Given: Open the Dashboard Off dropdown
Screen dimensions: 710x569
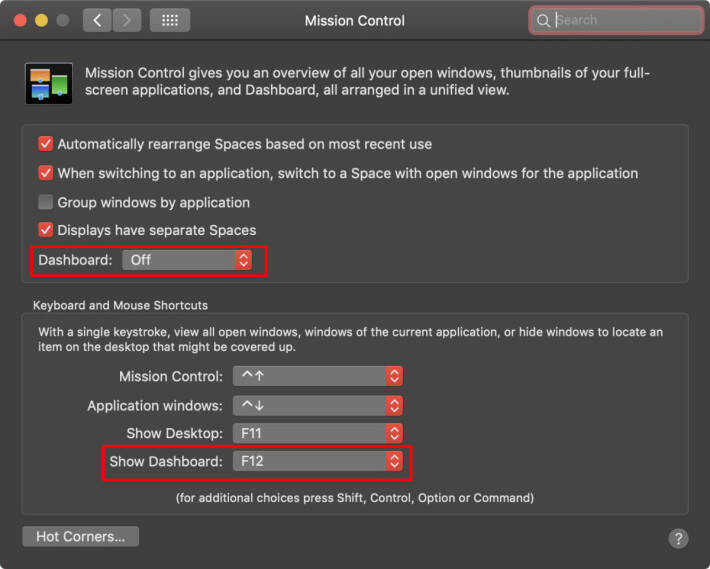Looking at the screenshot, I should tap(187, 260).
